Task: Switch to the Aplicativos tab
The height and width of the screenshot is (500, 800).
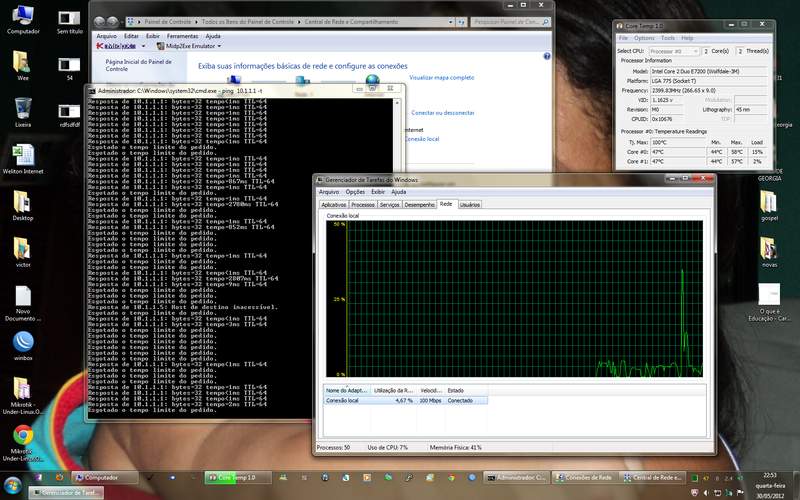Action: point(334,205)
